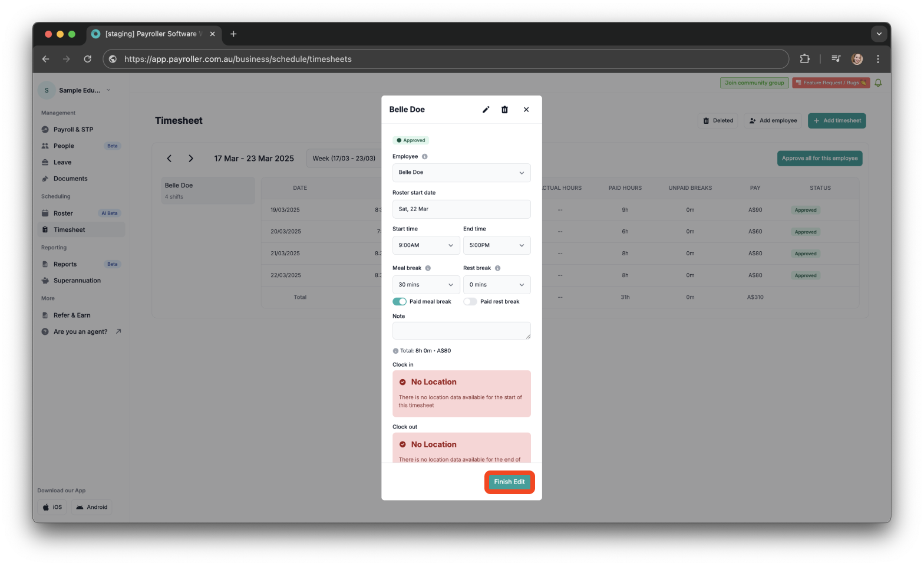The image size is (924, 566).
Task: Click the A$90 pay value
Action: (755, 210)
